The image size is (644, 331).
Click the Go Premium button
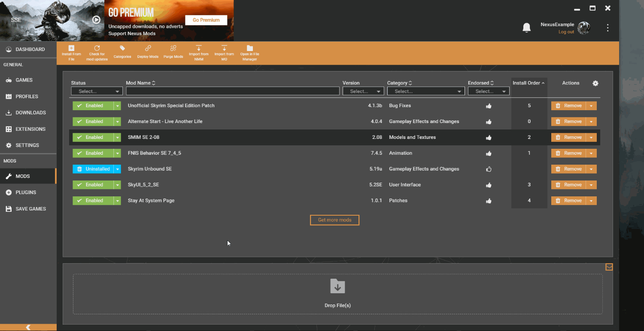[x=206, y=20]
